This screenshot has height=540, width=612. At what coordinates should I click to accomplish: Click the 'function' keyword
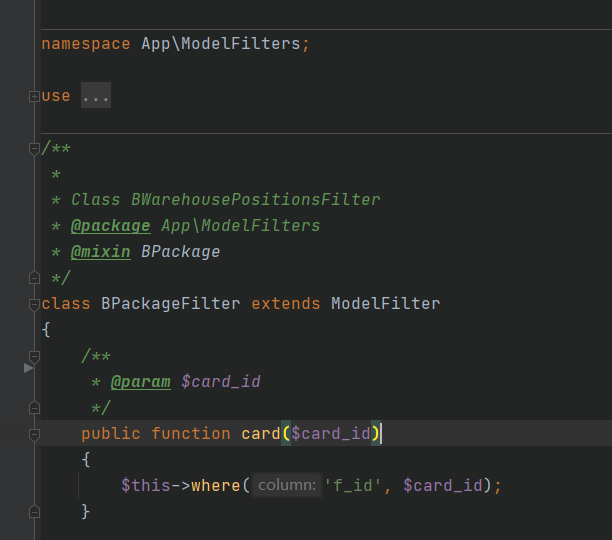[x=191, y=433]
